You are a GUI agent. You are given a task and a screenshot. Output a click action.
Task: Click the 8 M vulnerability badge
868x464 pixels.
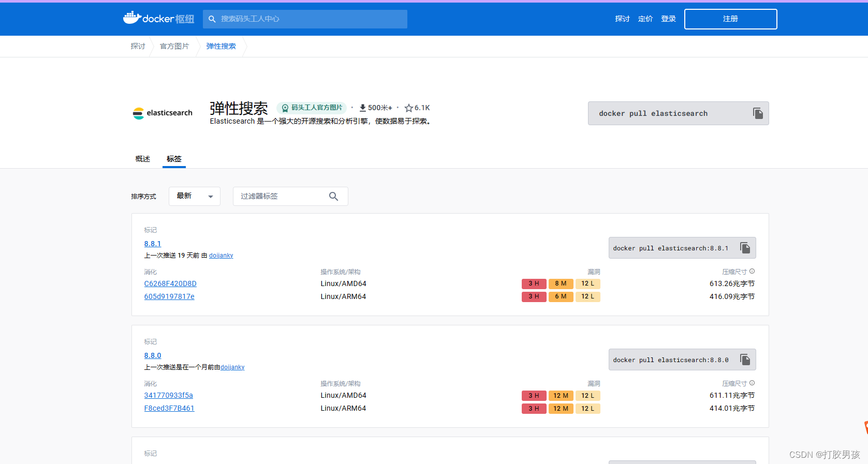(561, 283)
